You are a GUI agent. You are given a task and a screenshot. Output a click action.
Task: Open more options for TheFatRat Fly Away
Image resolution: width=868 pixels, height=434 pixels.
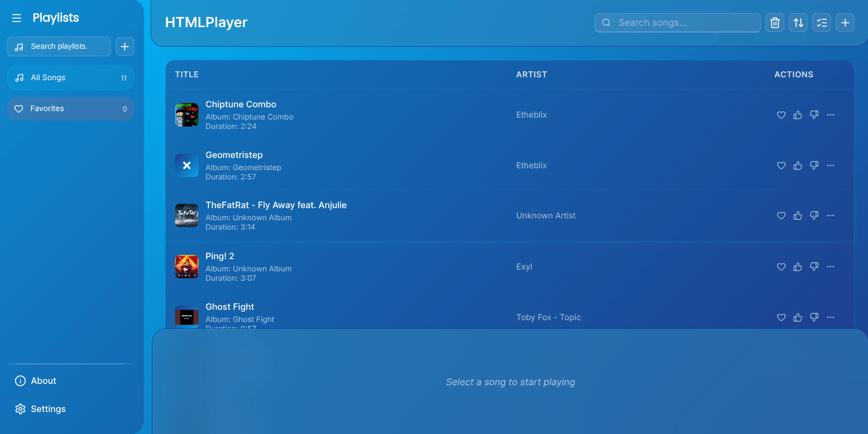pos(831,216)
